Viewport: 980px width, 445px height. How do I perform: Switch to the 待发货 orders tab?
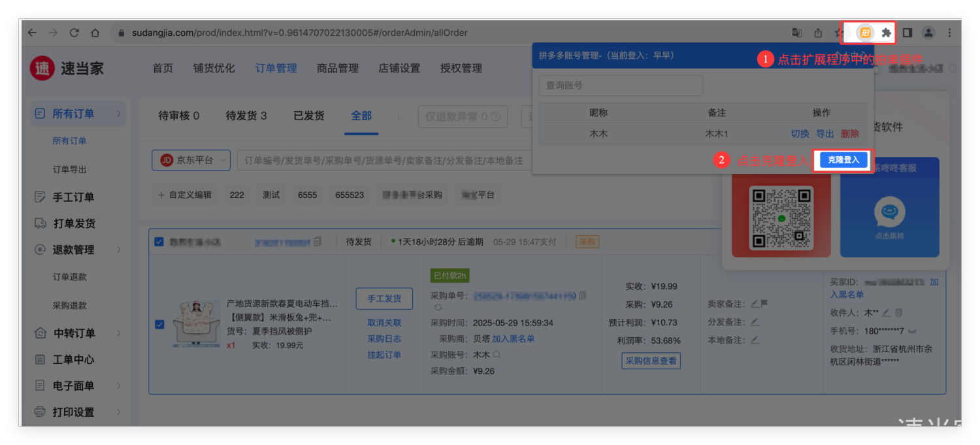[x=246, y=116]
